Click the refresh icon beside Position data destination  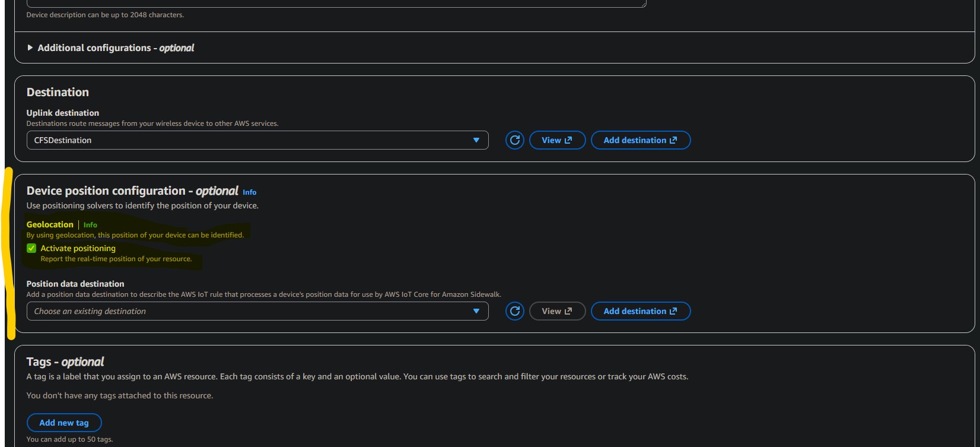tap(514, 311)
